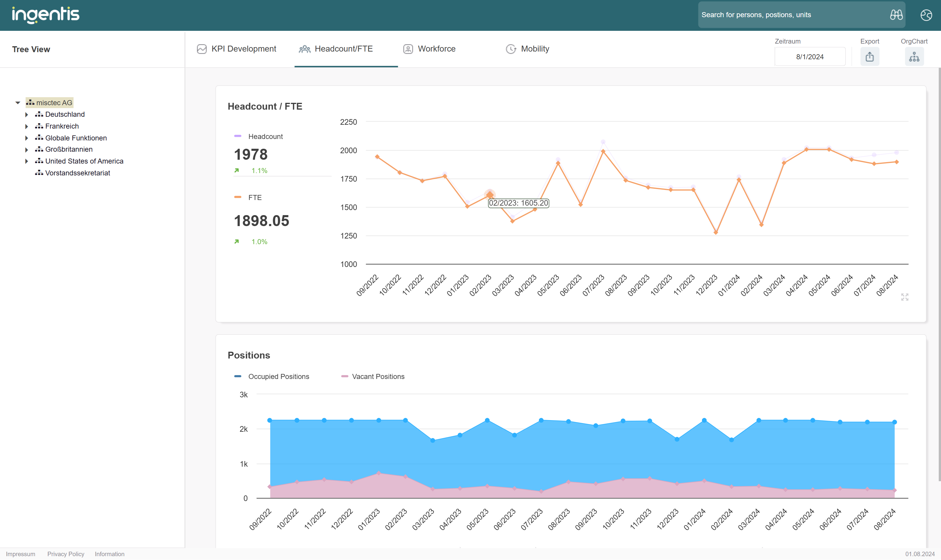
Task: Click the Mobility clock icon
Action: (511, 49)
